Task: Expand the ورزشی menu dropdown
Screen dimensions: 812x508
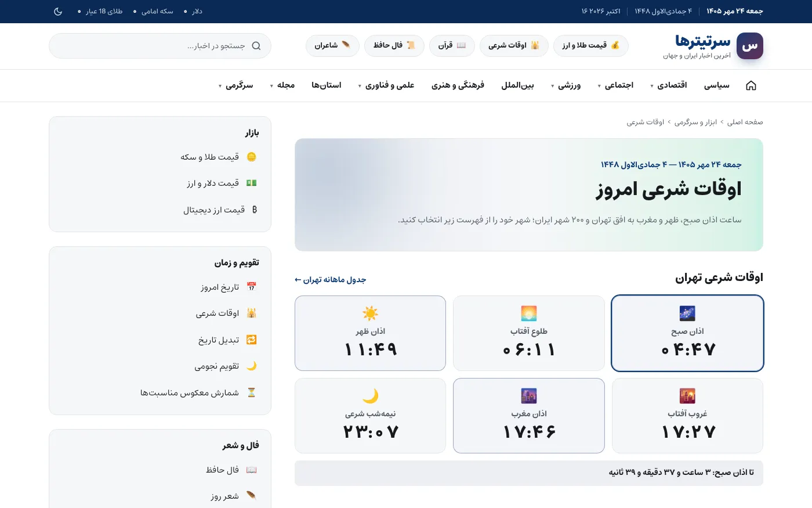Action: tap(565, 85)
